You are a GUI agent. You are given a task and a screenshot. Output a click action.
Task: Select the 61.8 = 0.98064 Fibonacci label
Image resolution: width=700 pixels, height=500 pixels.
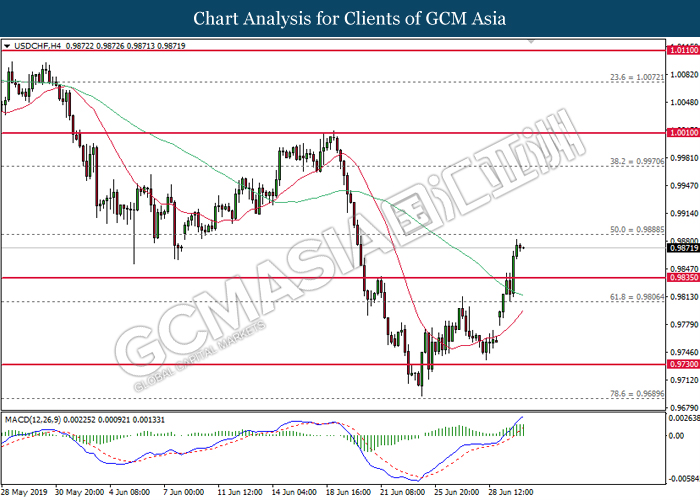637,296
